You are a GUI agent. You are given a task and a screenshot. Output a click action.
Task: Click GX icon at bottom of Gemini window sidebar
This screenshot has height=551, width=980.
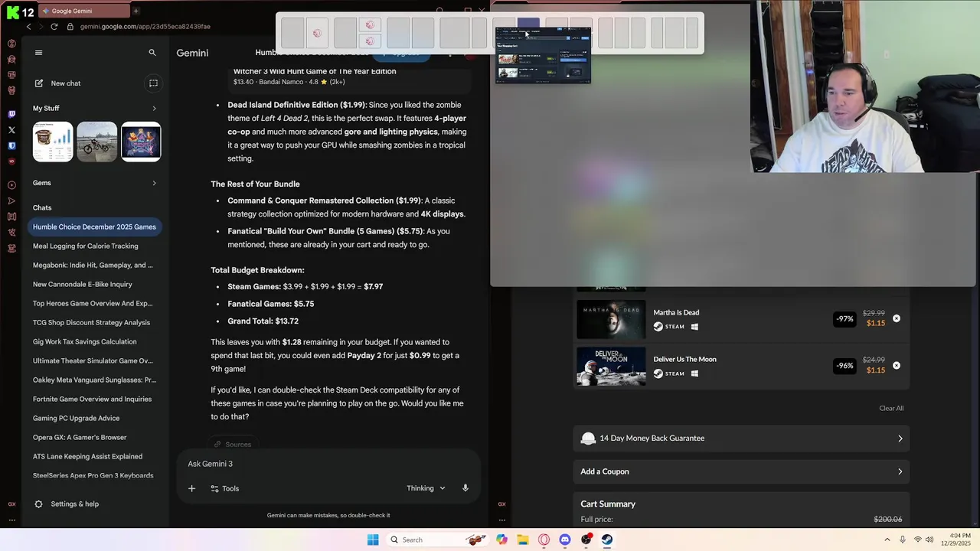point(11,504)
